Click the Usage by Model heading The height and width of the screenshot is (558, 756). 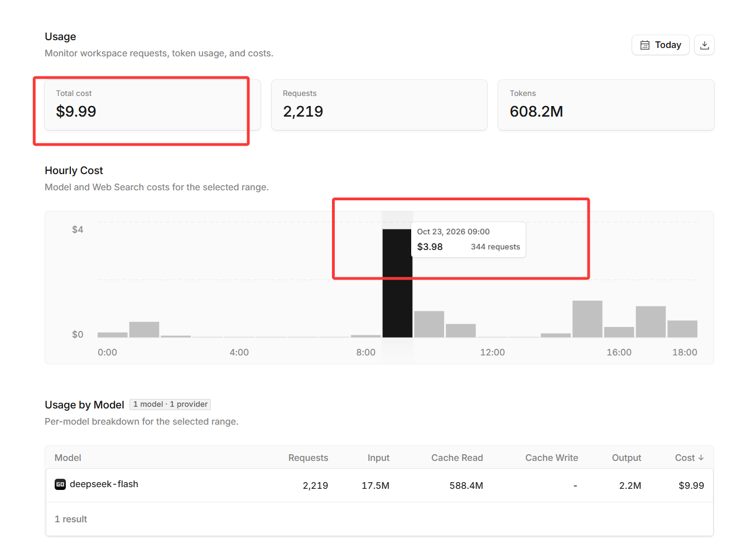[x=84, y=405]
